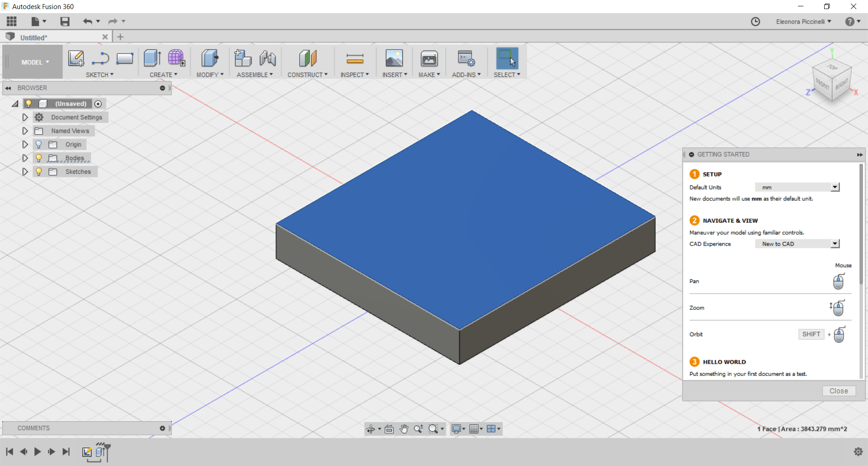Viewport: 868px width, 466px height.
Task: Activate the Pan hand tool
Action: (x=404, y=429)
